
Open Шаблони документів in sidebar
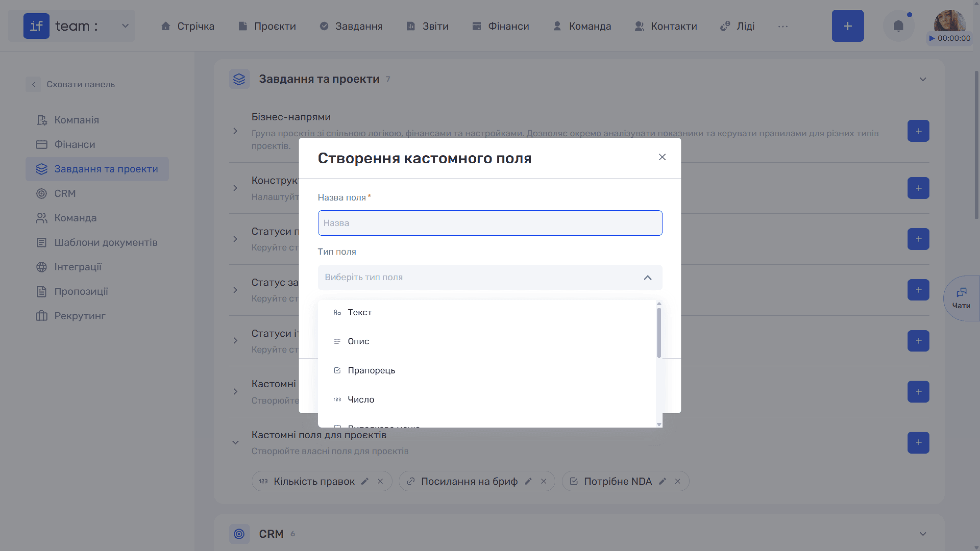click(97, 243)
